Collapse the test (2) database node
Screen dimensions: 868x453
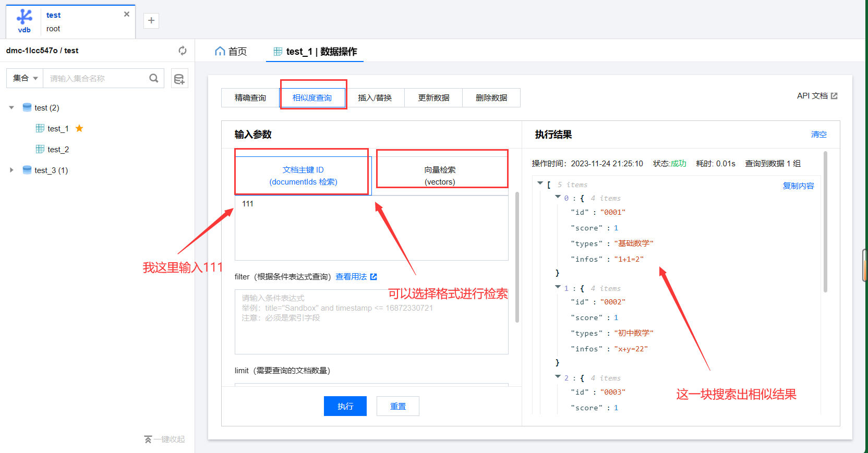click(11, 108)
